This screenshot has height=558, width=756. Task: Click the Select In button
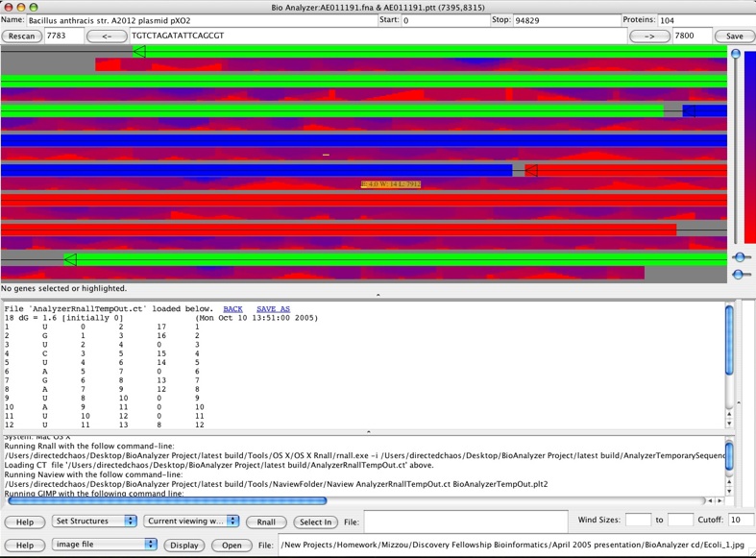click(x=315, y=522)
